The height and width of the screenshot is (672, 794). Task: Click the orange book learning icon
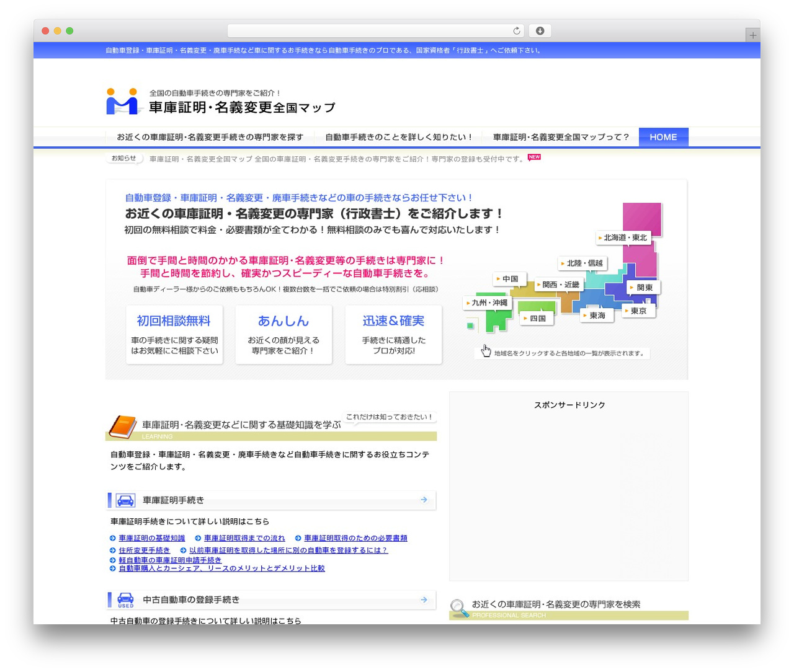(122, 427)
